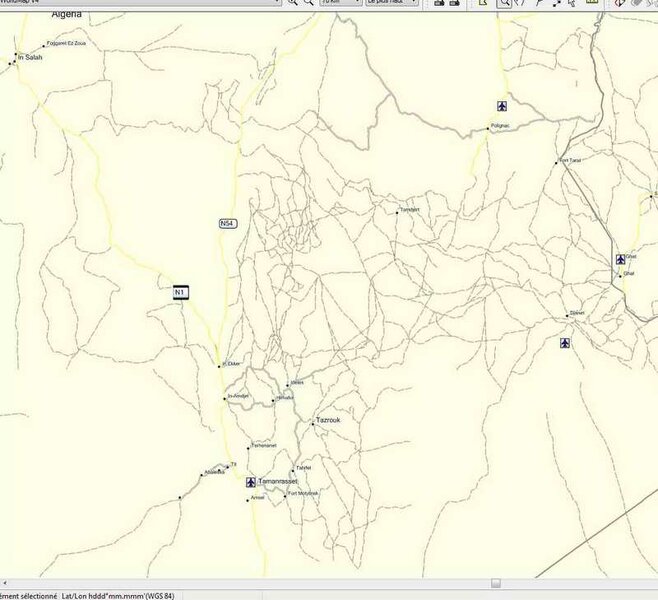Click the airport icon north of Polignac
This screenshot has width=658, height=600.
pyautogui.click(x=502, y=106)
